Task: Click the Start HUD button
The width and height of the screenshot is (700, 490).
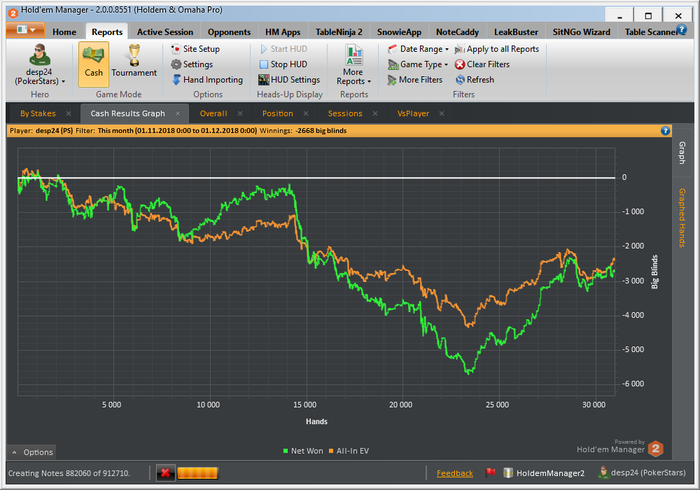Action: 283,49
